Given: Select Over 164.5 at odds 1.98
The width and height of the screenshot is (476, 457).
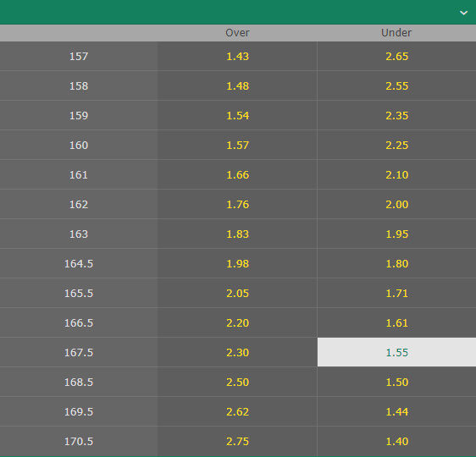Looking at the screenshot, I should click(x=237, y=263).
